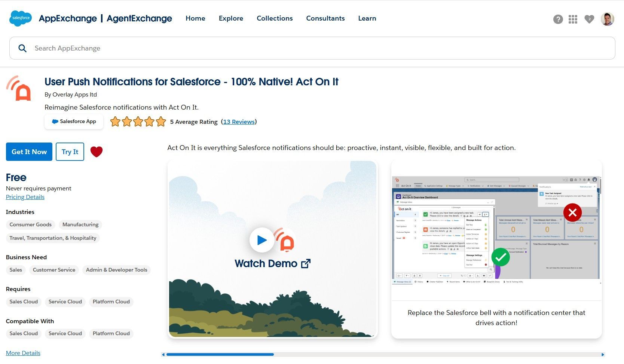Click Sales Cloud under Compatible With
Image resolution: width=624 pixels, height=364 pixels.
pyautogui.click(x=24, y=333)
